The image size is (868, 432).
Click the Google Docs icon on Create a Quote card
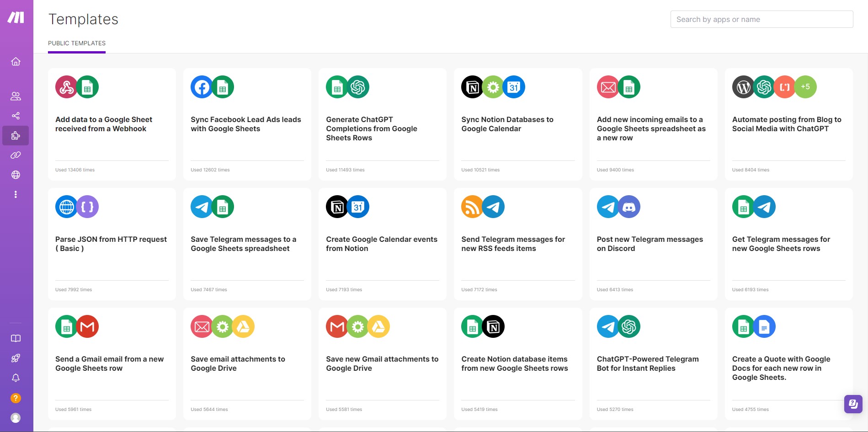(764, 326)
